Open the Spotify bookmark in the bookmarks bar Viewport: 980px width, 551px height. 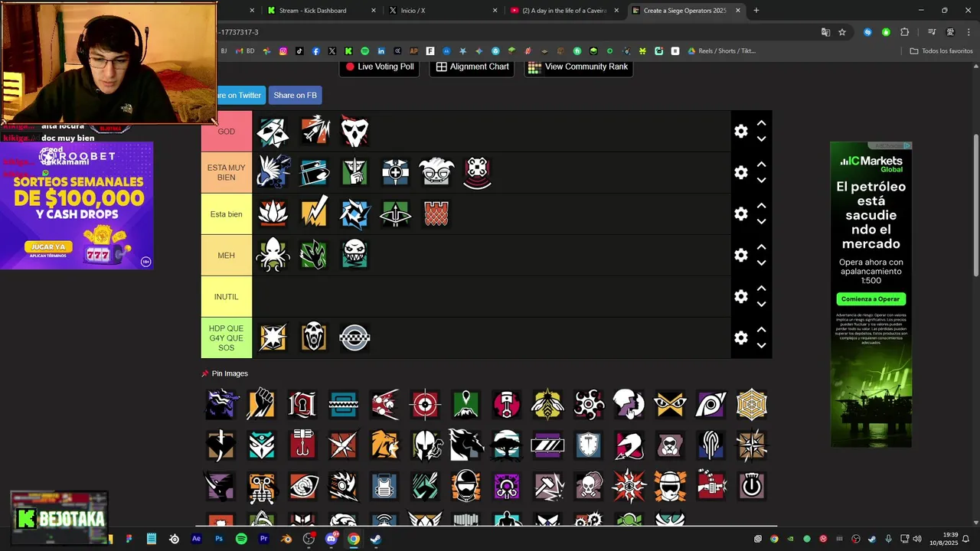tap(364, 51)
